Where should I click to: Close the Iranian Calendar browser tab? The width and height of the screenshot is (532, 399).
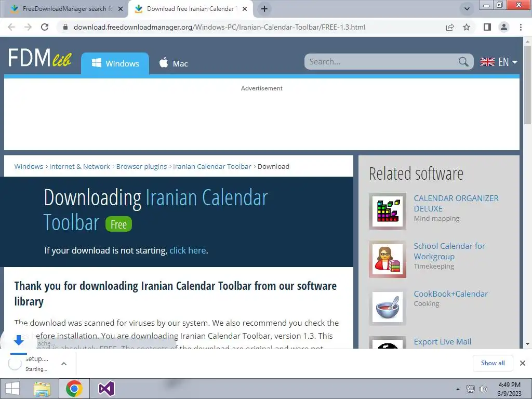[245, 9]
